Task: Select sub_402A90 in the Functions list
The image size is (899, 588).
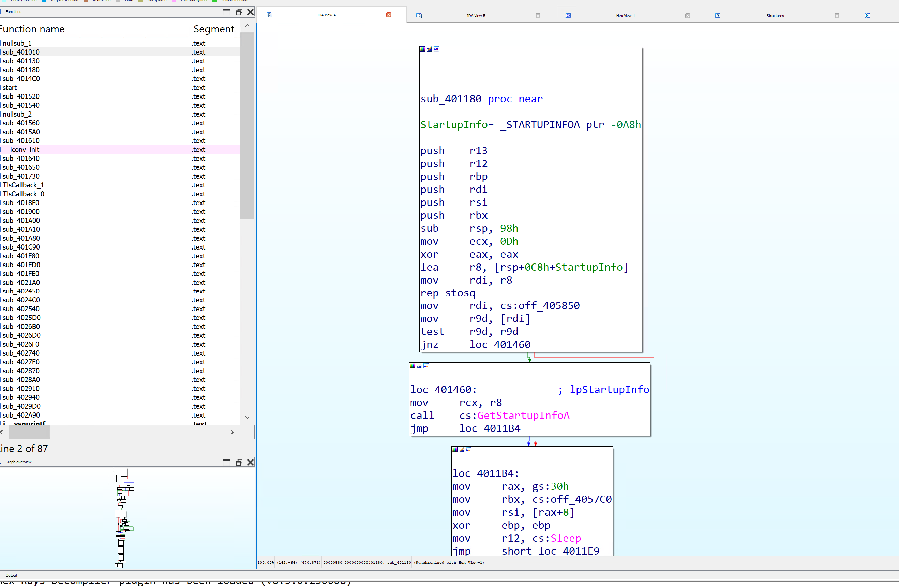Action: click(x=120, y=415)
